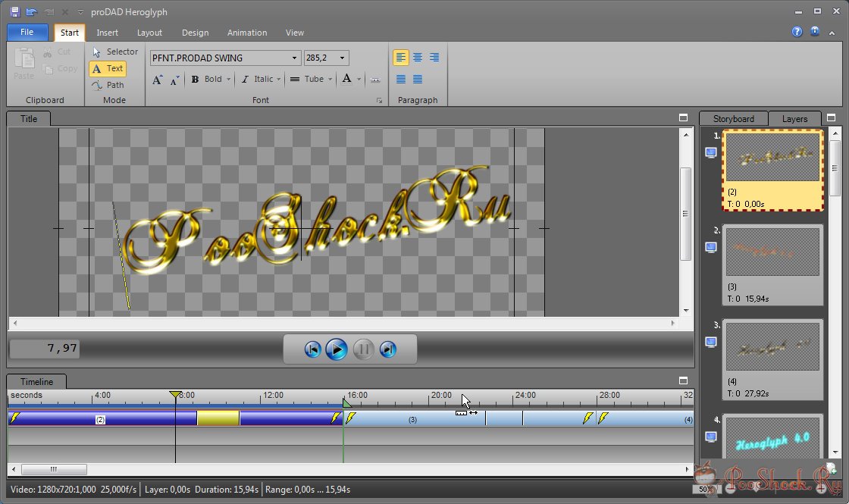Activate the Selector mode tool

[x=114, y=52]
